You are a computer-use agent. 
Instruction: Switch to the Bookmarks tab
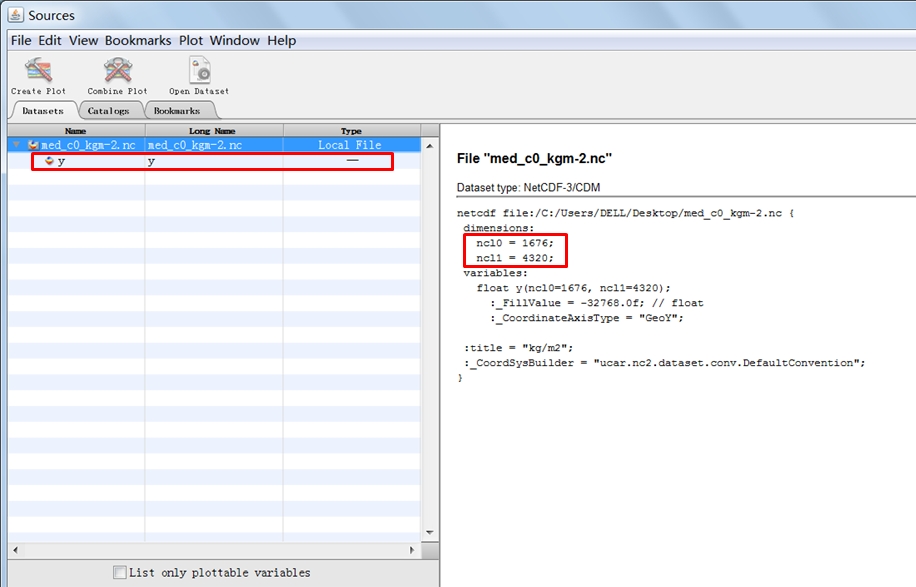click(177, 111)
